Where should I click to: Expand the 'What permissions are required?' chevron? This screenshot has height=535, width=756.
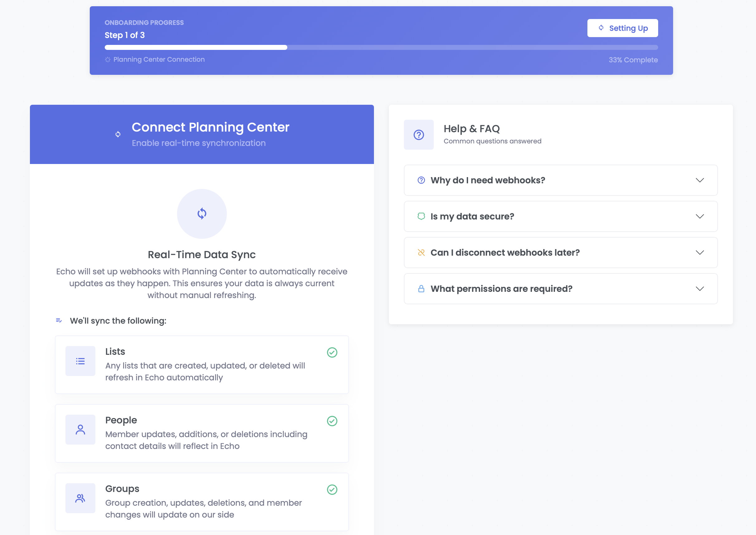[700, 289]
